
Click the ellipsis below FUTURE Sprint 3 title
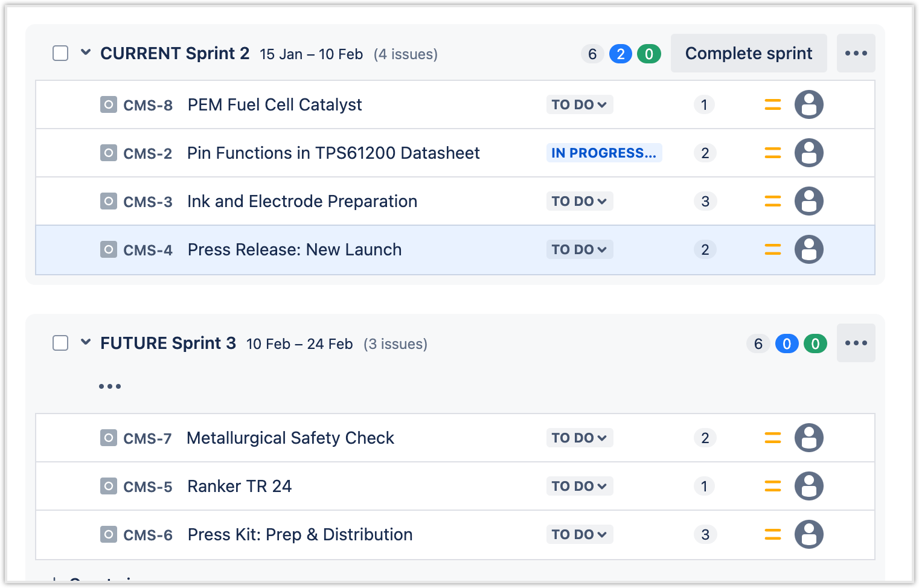click(110, 386)
